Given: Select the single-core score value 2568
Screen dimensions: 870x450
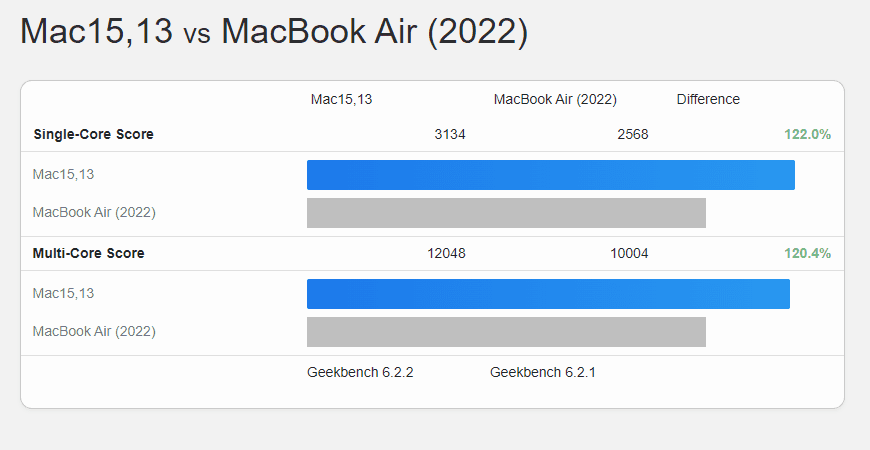Looking at the screenshot, I should (633, 134).
